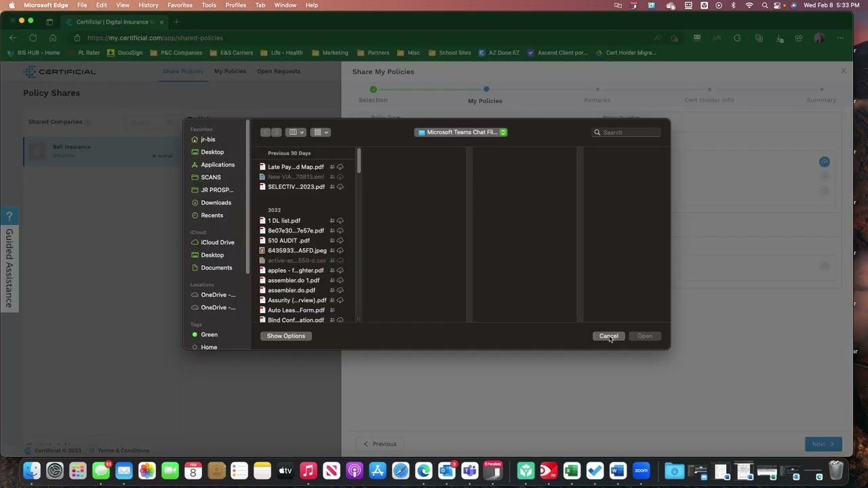
Task: Open the jr-bis home folder in sidebar
Action: [208, 139]
